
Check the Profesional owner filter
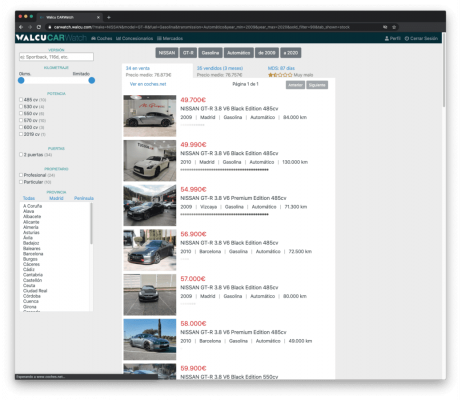point(21,175)
